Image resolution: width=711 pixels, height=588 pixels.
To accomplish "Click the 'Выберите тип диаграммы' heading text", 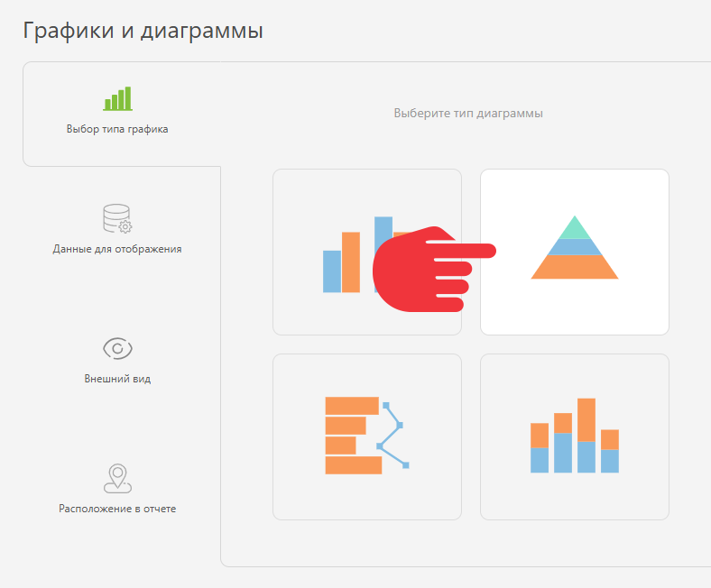I will pos(468,114).
